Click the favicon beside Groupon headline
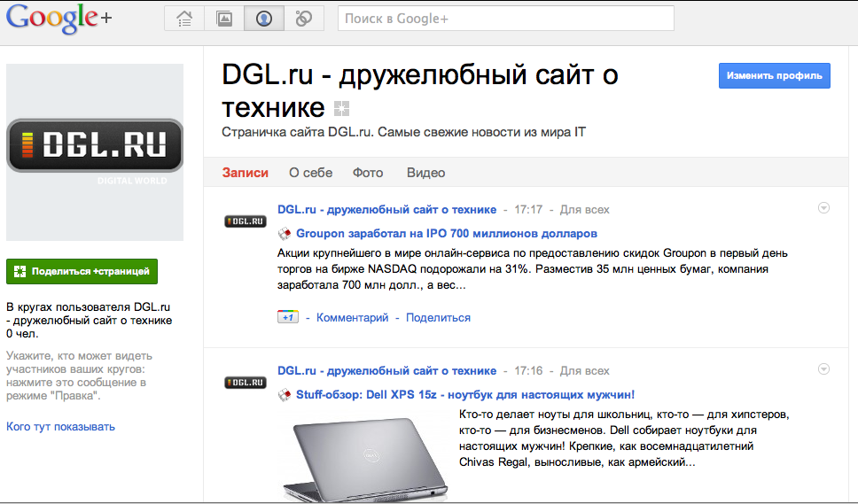The width and height of the screenshot is (858, 504). (x=285, y=234)
